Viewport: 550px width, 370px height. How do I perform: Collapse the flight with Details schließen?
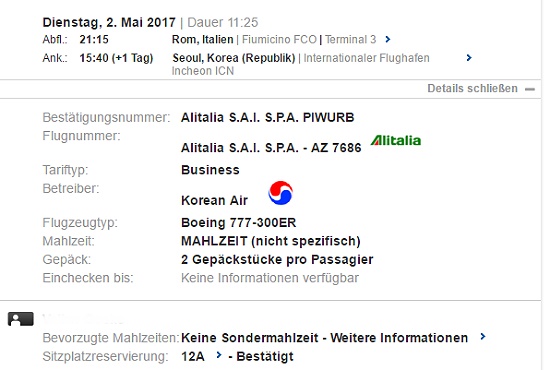point(472,88)
